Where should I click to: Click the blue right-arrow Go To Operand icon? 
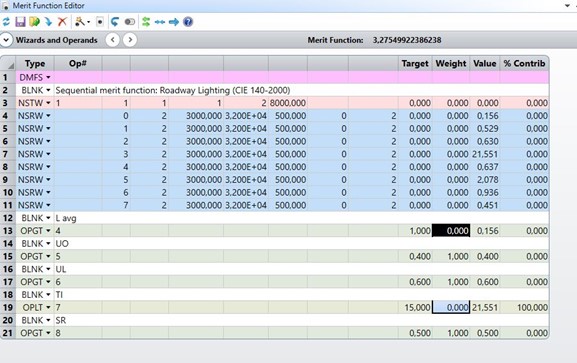[x=174, y=22]
